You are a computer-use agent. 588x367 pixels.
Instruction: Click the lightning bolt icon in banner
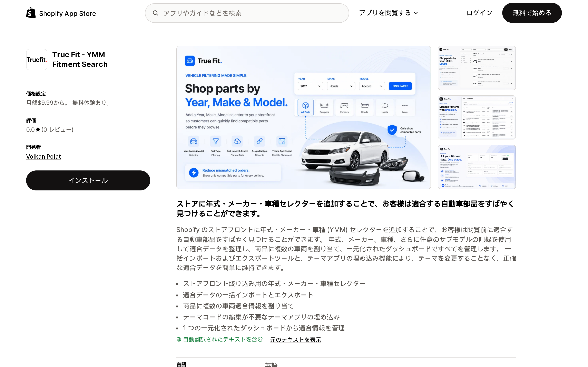(x=194, y=173)
